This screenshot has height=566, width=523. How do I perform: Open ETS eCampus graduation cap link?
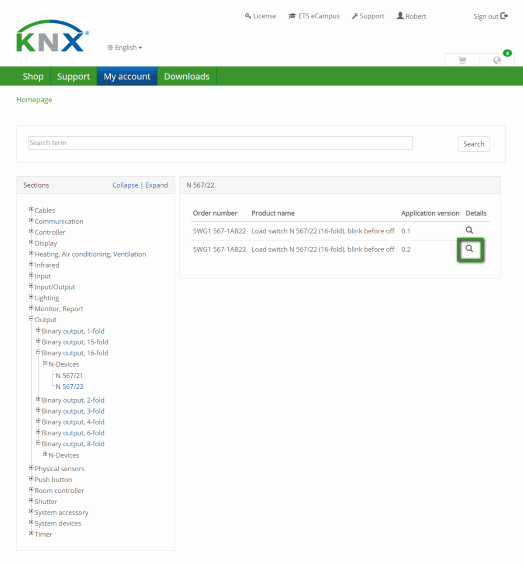[x=314, y=16]
